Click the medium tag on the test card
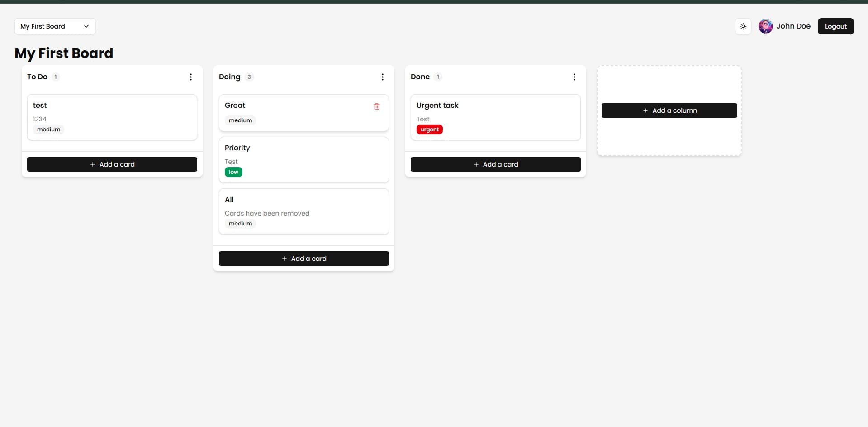Viewport: 868px width, 427px height. (x=48, y=129)
